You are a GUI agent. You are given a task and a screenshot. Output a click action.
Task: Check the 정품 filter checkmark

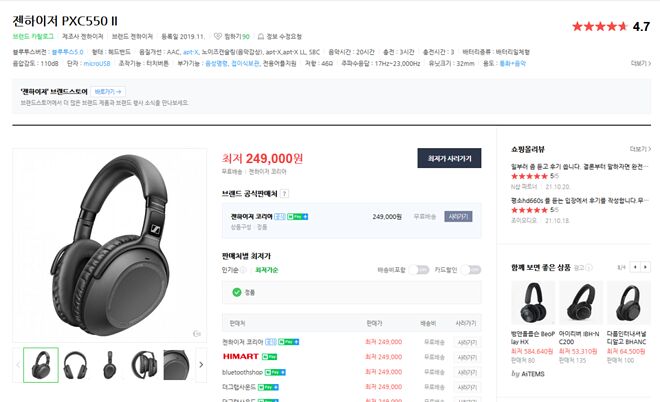pos(237,292)
